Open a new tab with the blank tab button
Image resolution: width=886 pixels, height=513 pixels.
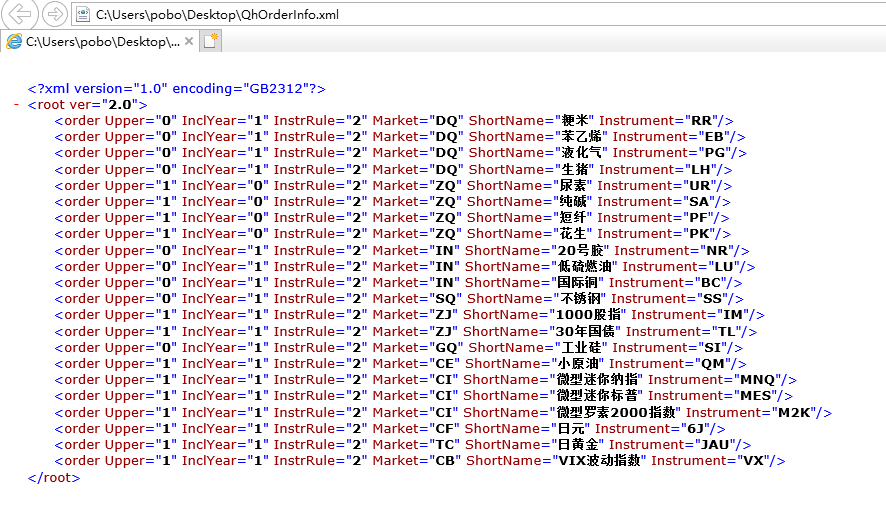pyautogui.click(x=210, y=41)
